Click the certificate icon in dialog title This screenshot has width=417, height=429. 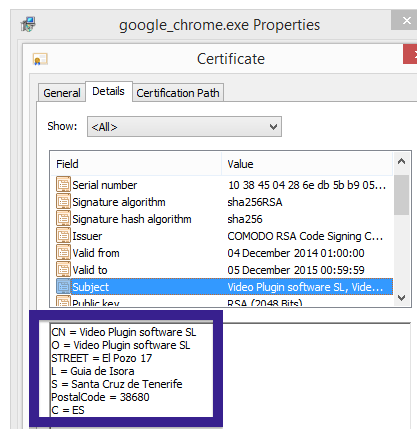(x=40, y=59)
